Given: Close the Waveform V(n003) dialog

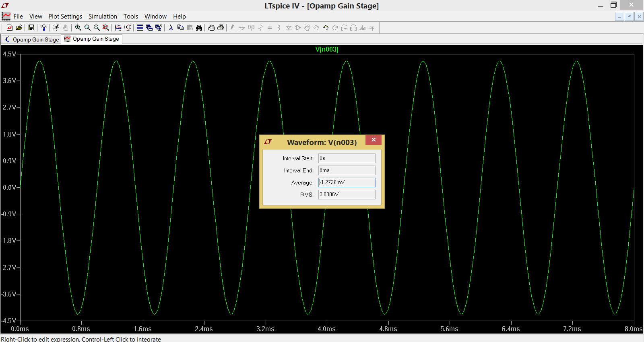Looking at the screenshot, I should pyautogui.click(x=374, y=140).
